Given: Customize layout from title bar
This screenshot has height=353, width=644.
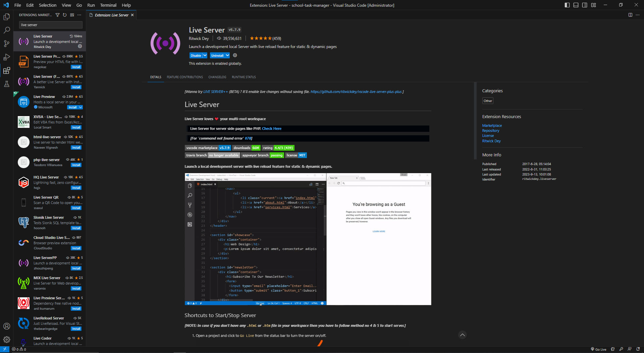Looking at the screenshot, I should coord(593,5).
